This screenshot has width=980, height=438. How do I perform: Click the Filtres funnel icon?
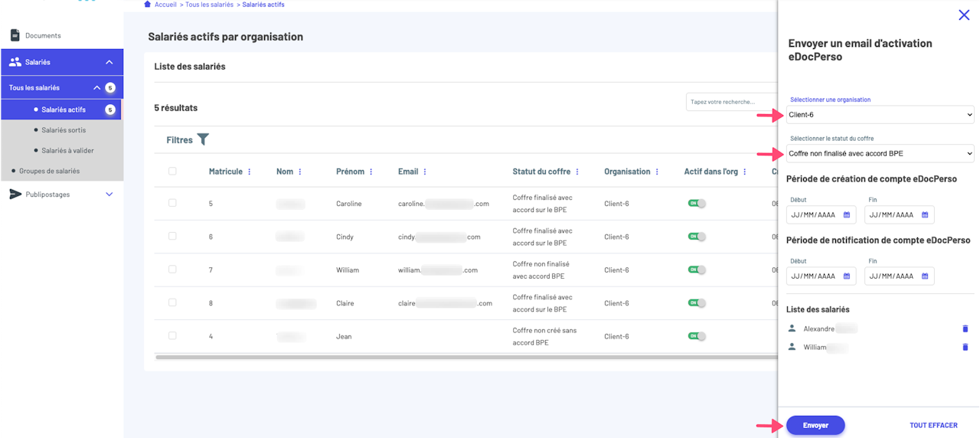point(202,139)
